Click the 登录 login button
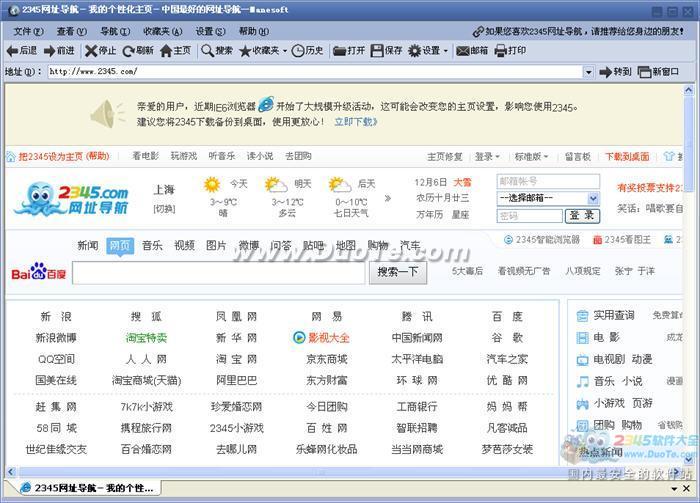Screen dimensions: 700x503 [x=581, y=216]
